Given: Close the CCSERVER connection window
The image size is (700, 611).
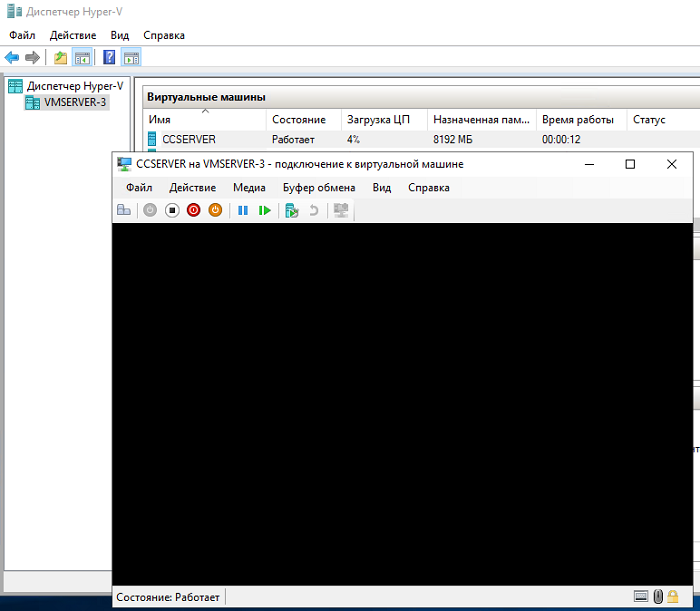Looking at the screenshot, I should (671, 164).
